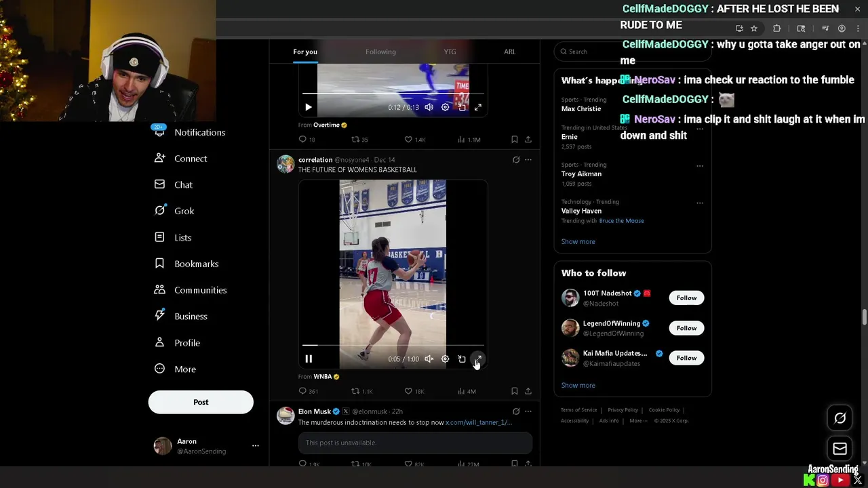868x488 pixels.
Task: Open the Connect page in sidebar
Action: 181,159
